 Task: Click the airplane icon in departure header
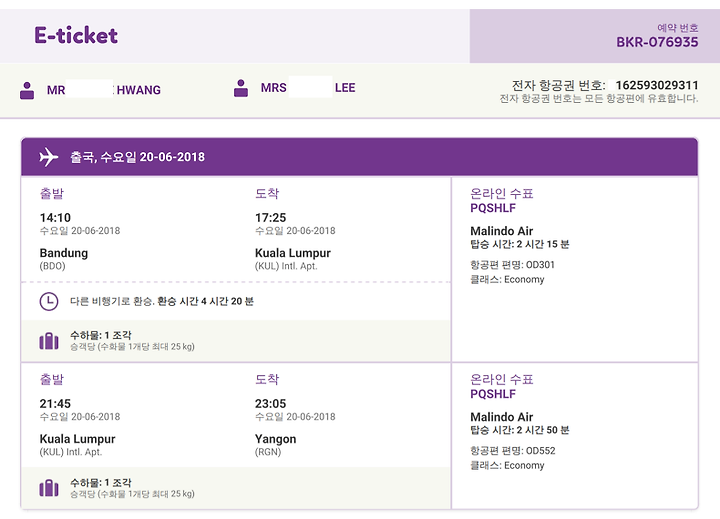(49, 157)
